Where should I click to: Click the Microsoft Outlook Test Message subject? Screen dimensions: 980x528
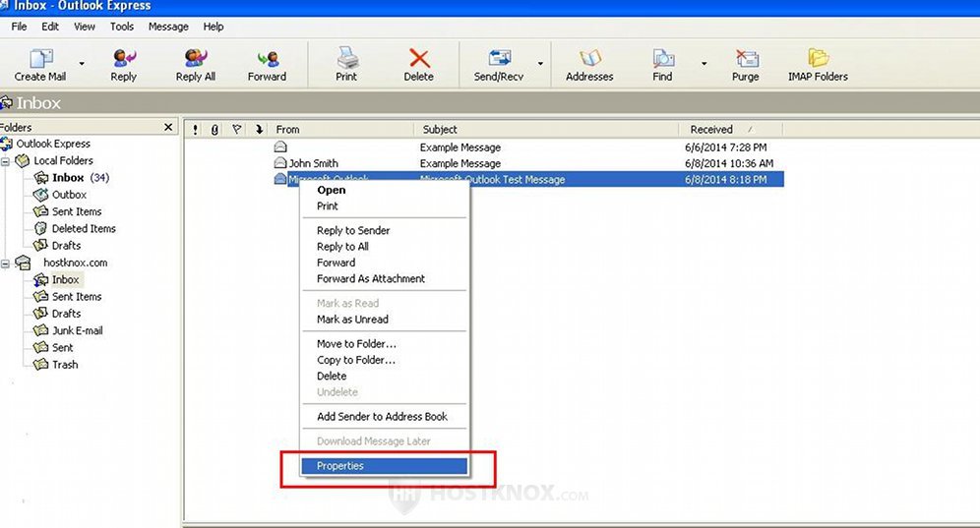(493, 180)
